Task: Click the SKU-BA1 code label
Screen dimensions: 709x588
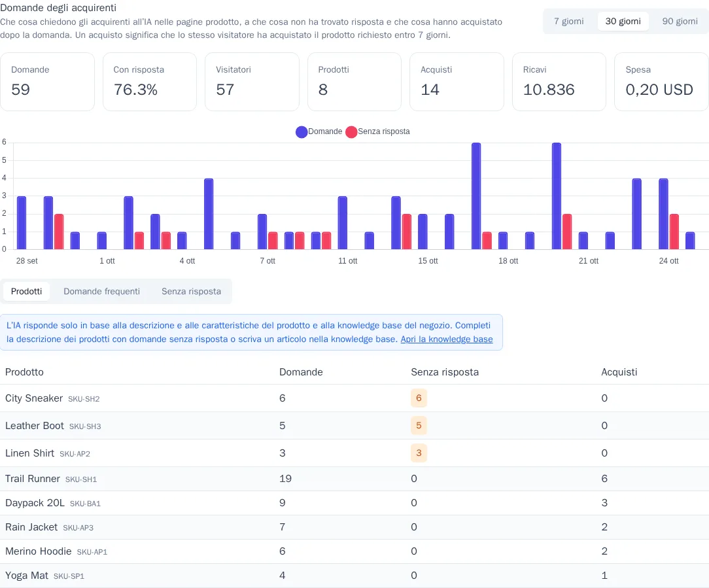Action: coord(85,504)
